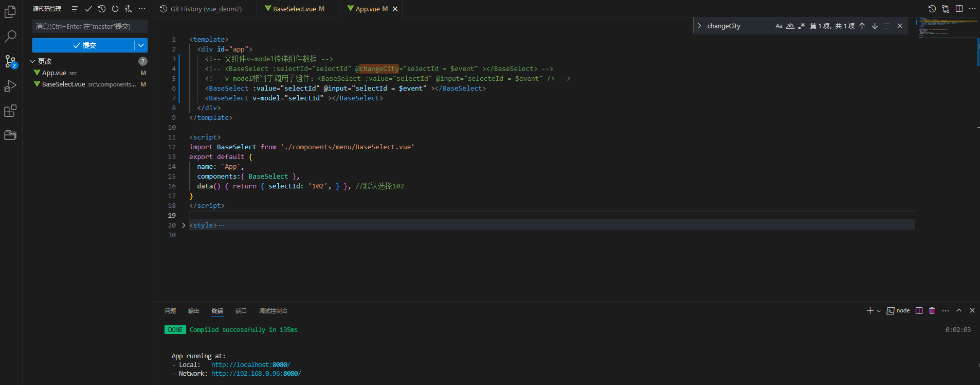Maximize the panel with up chevron
980x385 pixels.
[x=959, y=311]
